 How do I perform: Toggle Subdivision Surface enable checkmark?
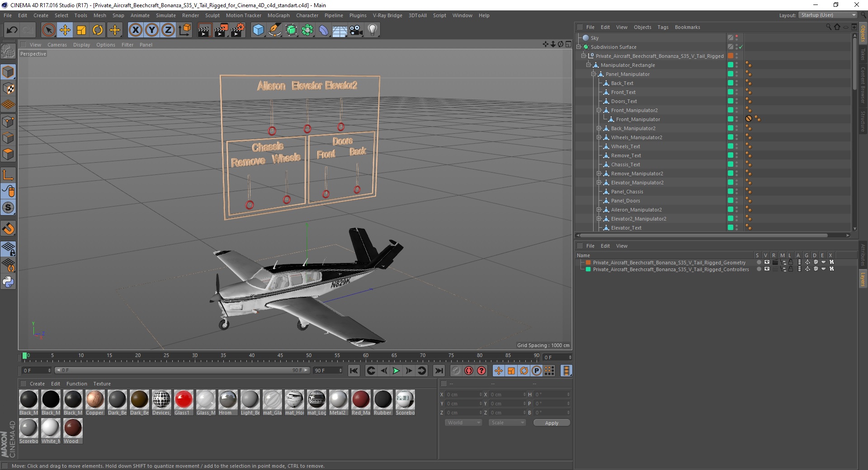pos(741,47)
